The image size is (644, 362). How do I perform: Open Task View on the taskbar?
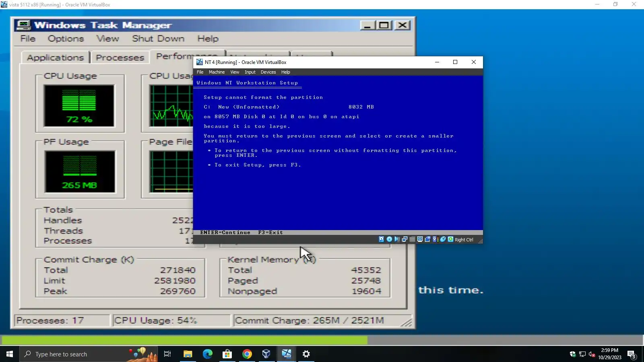click(167, 354)
